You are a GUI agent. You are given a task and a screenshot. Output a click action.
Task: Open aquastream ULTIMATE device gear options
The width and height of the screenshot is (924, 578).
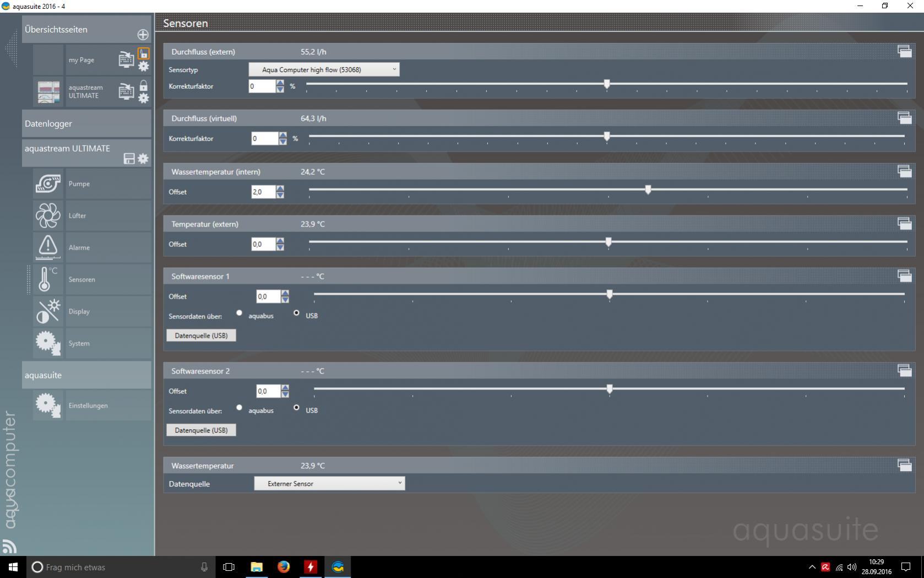[143, 159]
